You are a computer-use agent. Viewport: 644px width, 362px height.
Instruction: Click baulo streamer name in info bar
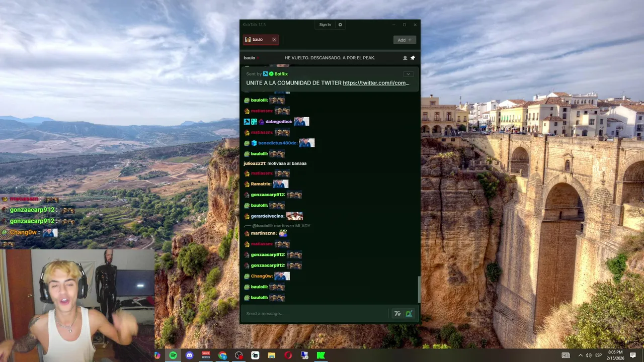point(250,58)
